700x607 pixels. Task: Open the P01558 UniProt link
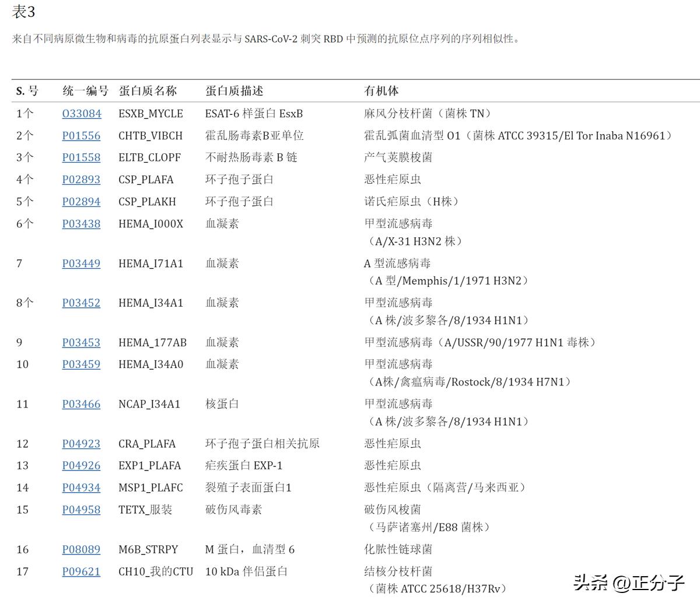(x=81, y=157)
